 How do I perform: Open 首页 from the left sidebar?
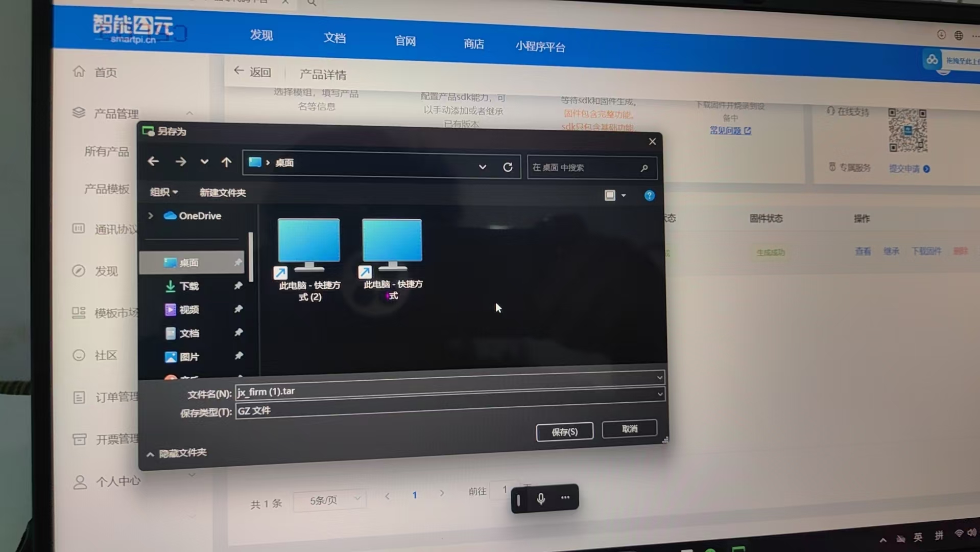point(105,72)
